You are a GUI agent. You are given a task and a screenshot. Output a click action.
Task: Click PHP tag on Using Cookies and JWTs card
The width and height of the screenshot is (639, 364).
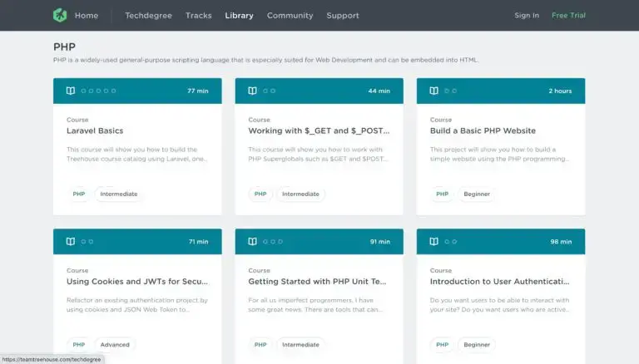tap(79, 344)
